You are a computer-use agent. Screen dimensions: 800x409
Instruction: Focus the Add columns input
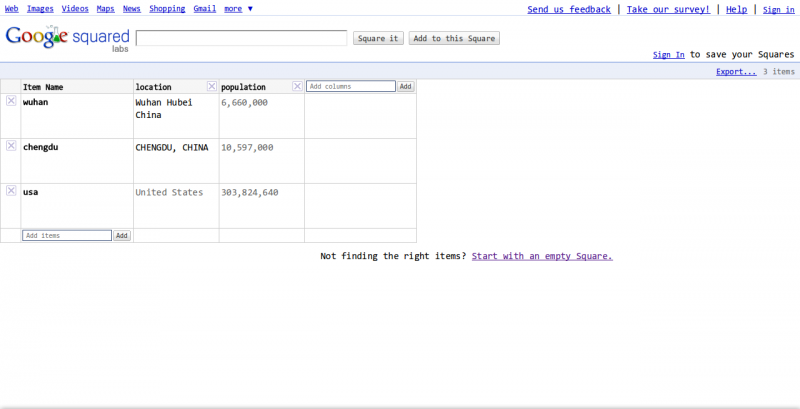click(351, 86)
